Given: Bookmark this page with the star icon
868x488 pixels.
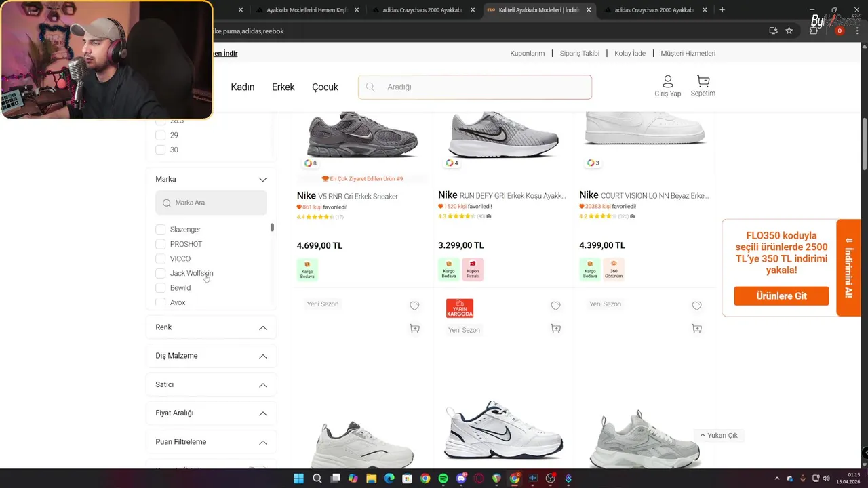Looking at the screenshot, I should pos(789,30).
